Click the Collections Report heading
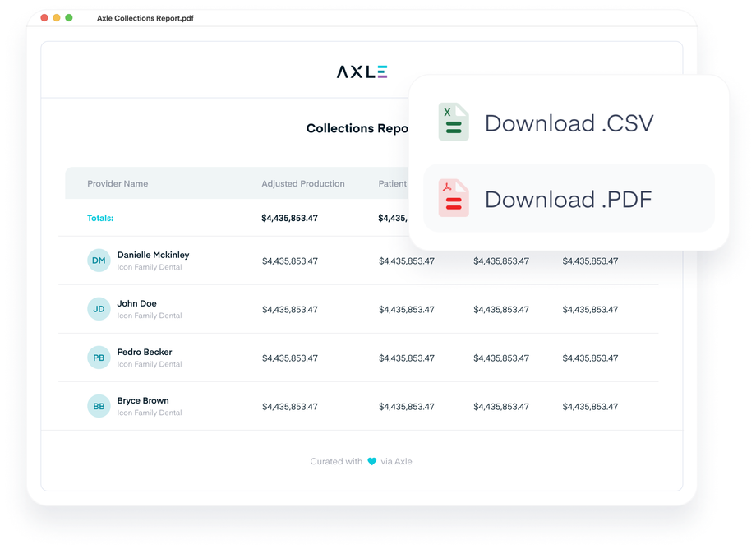756x549 pixels. click(x=357, y=128)
